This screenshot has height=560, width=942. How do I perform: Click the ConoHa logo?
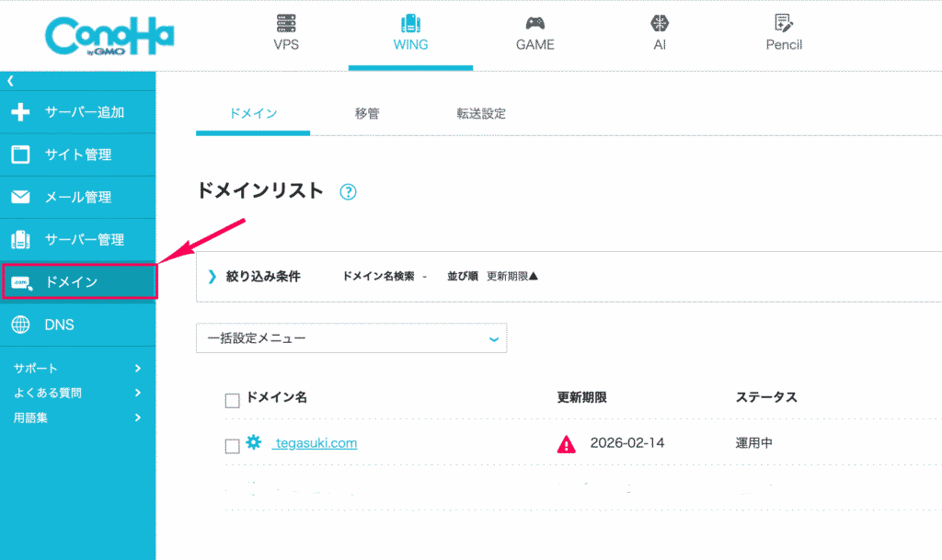point(109,37)
